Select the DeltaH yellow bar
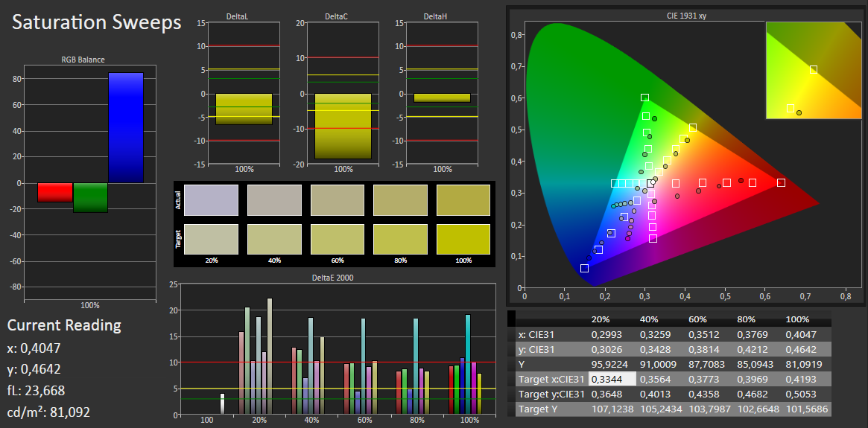The height and width of the screenshot is (428, 868). (x=442, y=98)
